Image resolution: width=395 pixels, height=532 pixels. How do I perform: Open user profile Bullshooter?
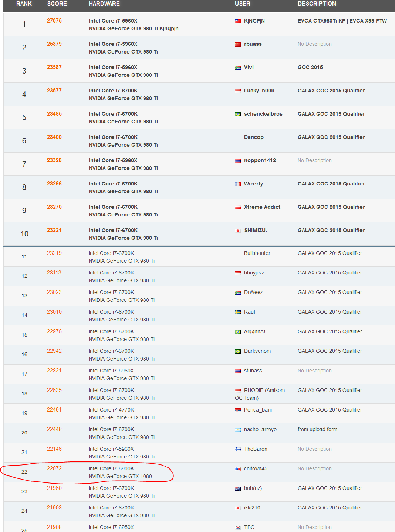[x=257, y=253]
